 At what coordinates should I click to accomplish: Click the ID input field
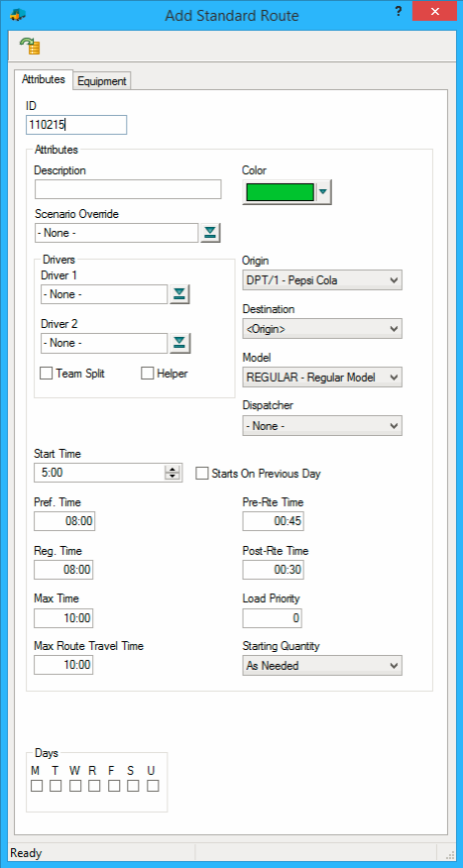click(x=76, y=125)
